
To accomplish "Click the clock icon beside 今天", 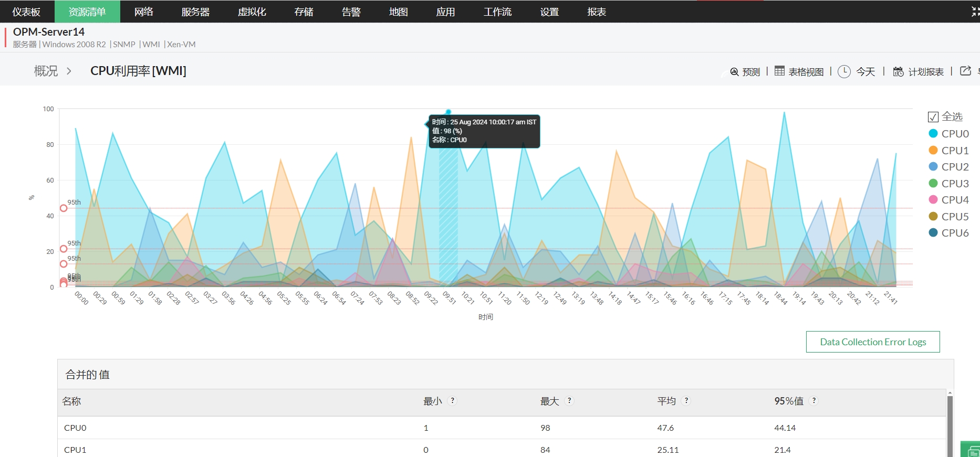I will (x=844, y=71).
